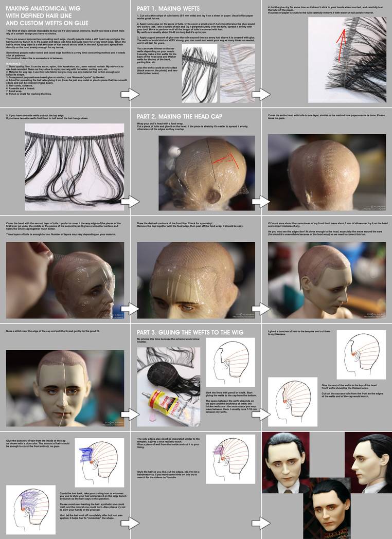Screen dimensions: 392x539
Task: Click the 'Cut out the excess tulle from the front' text
Action: point(352,395)
